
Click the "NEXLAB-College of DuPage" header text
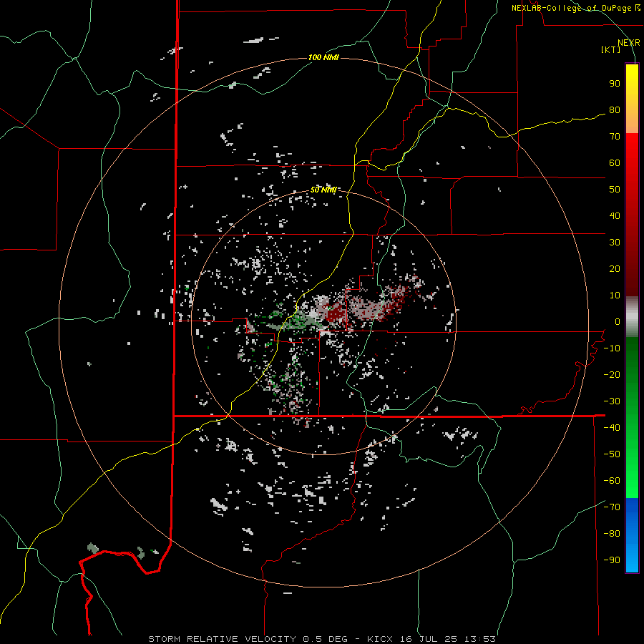point(571,8)
